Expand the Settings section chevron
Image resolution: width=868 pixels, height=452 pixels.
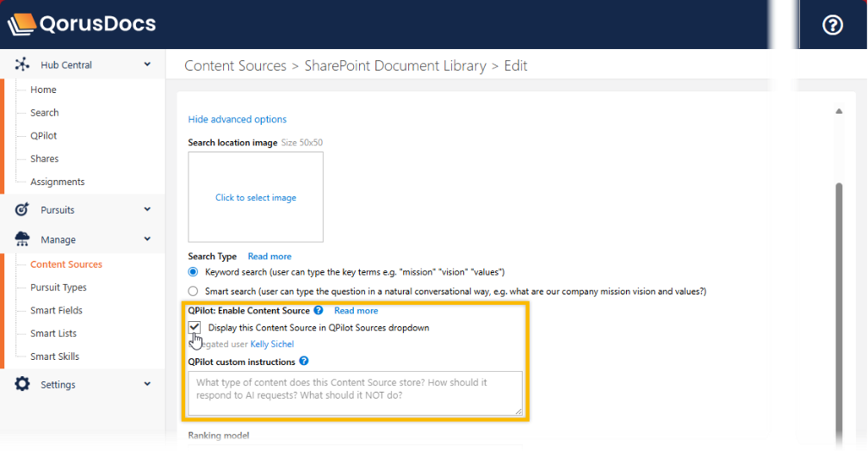[147, 385]
